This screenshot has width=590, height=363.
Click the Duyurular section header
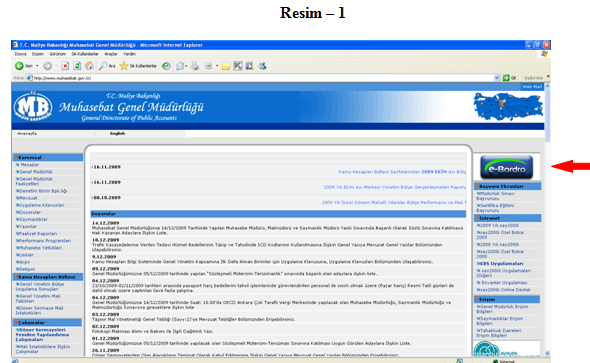[x=278, y=214]
